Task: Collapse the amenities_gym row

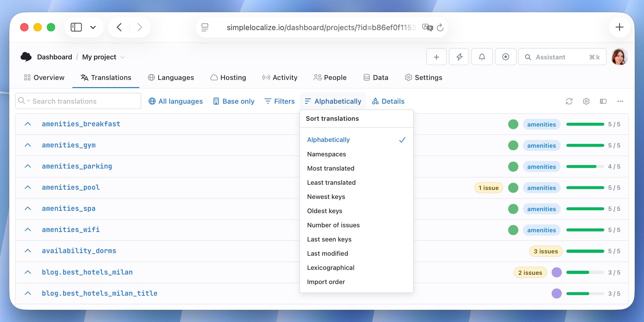Action: 28,145
